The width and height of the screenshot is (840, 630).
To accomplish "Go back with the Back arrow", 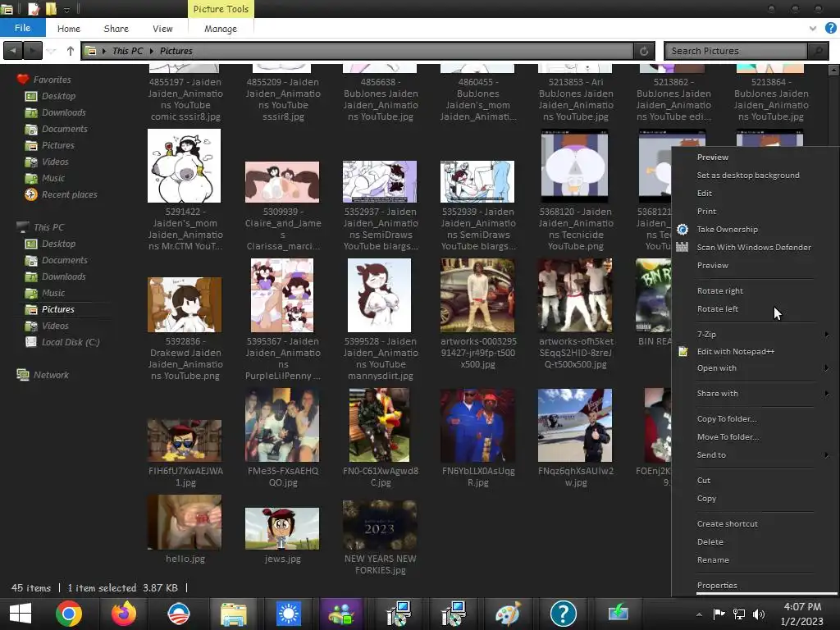I will pyautogui.click(x=13, y=51).
